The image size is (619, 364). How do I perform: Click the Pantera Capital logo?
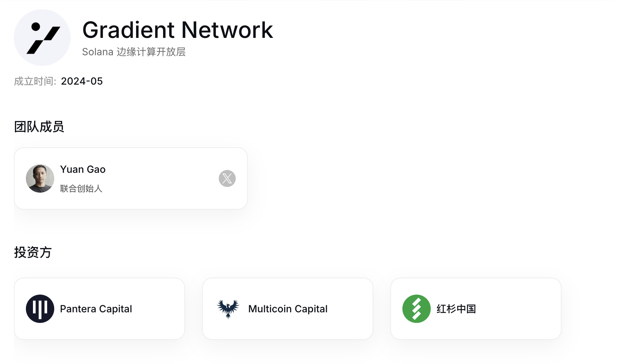coord(40,309)
